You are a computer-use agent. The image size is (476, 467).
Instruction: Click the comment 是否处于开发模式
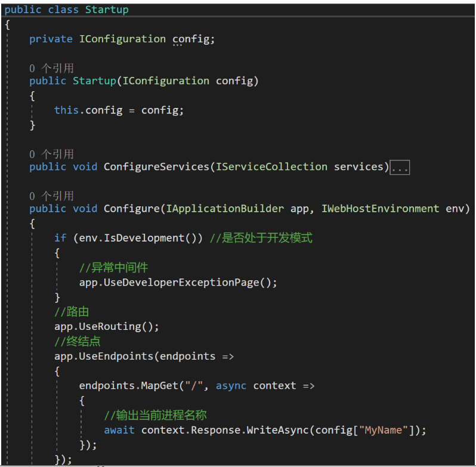click(261, 238)
